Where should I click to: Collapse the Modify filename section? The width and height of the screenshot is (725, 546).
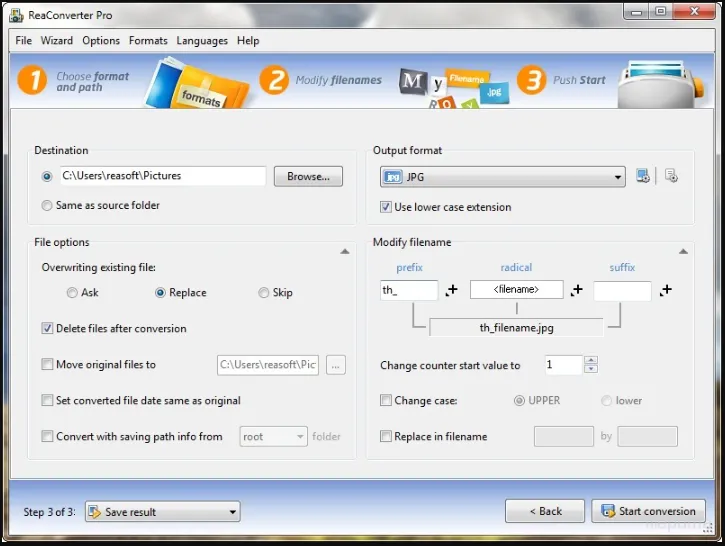click(x=683, y=252)
